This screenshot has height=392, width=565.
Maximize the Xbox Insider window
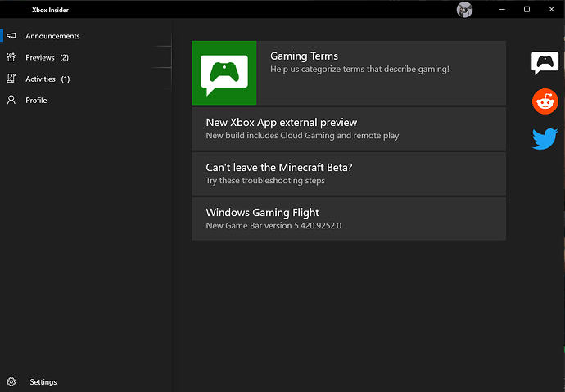[527, 9]
